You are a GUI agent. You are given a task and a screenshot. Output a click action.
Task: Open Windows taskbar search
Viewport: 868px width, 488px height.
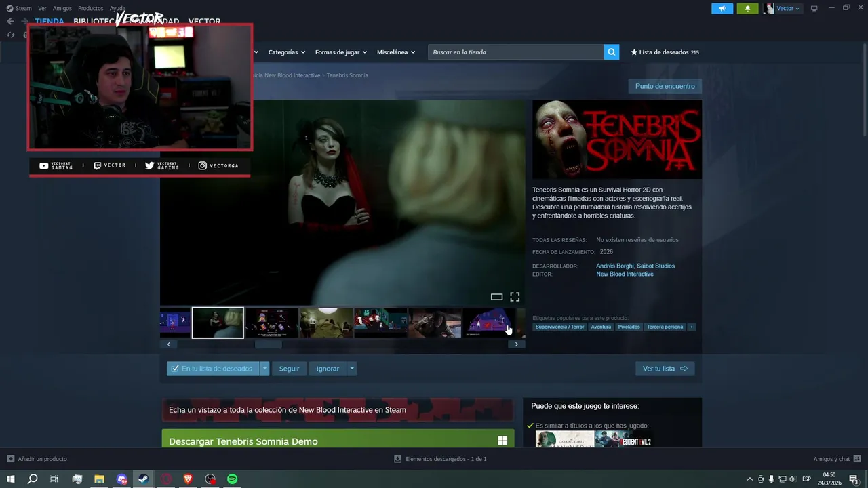[33, 479]
